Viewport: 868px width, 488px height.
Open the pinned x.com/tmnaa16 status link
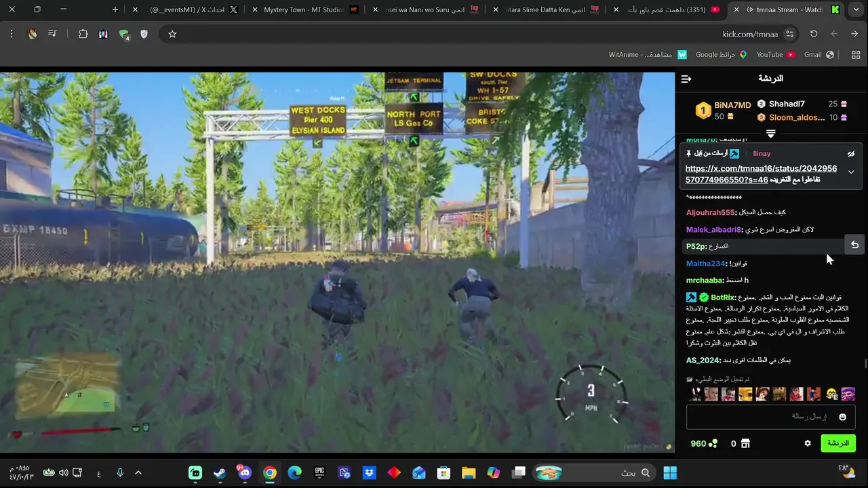point(761,174)
